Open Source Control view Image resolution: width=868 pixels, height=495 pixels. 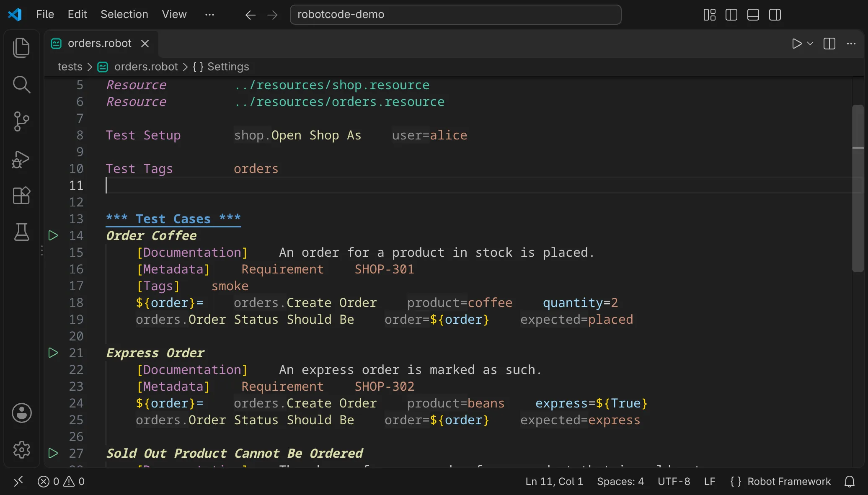[x=21, y=121]
